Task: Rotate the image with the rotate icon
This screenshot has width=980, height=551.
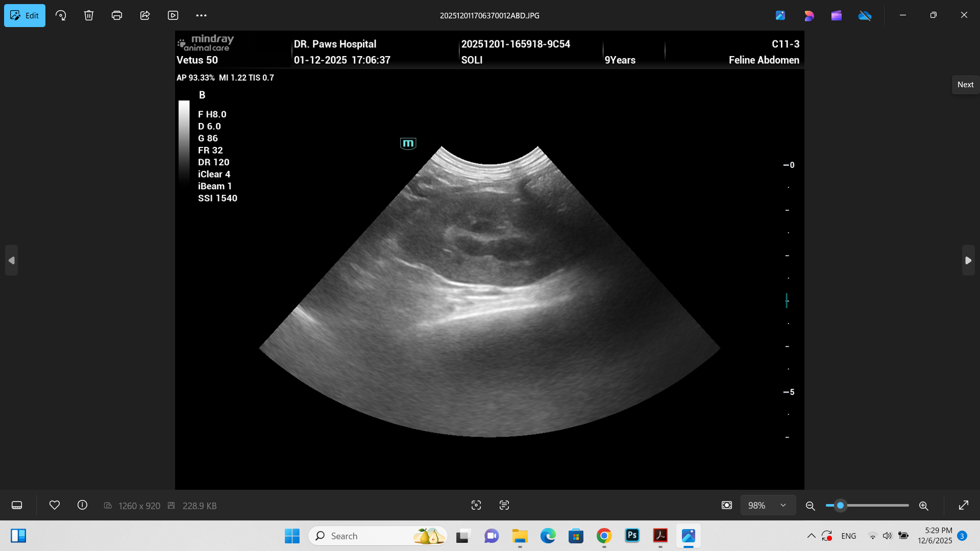Action: coord(61,15)
